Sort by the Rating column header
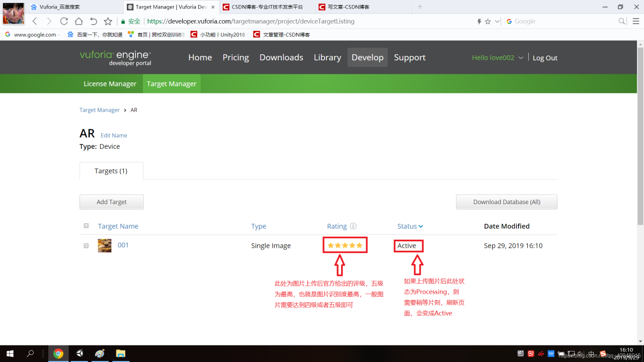This screenshot has width=644, height=362. [x=337, y=226]
